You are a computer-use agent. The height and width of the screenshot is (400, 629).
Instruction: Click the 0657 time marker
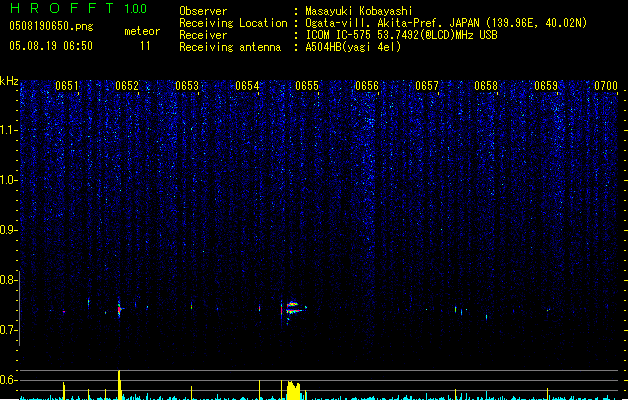(x=427, y=86)
